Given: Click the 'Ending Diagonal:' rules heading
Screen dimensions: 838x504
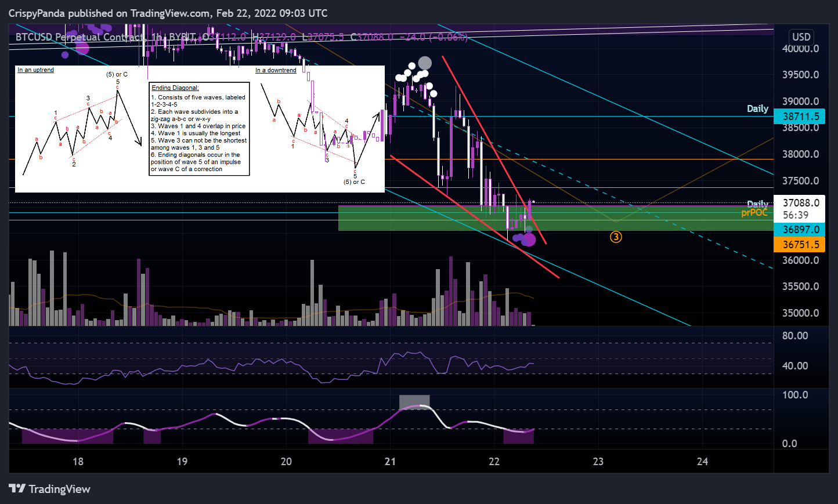Looking at the screenshot, I should (175, 88).
